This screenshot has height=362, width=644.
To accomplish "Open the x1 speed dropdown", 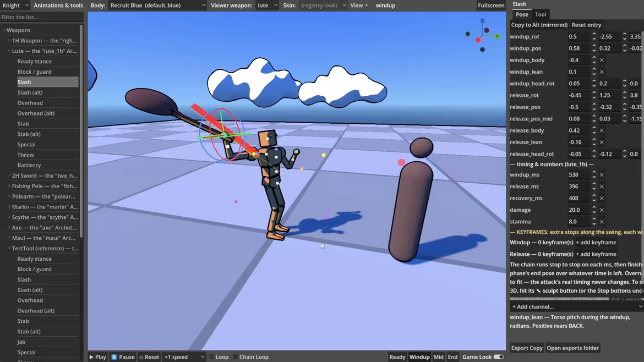I will (x=184, y=357).
